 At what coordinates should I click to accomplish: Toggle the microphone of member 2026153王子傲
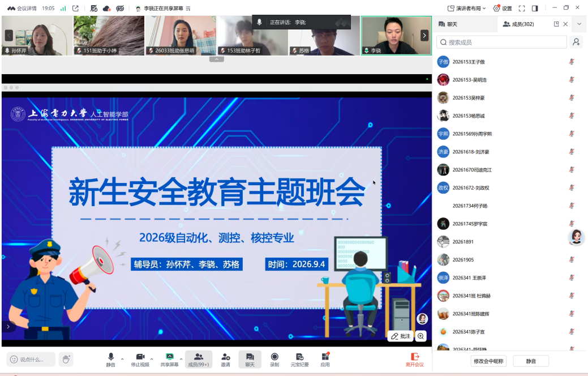572,62
